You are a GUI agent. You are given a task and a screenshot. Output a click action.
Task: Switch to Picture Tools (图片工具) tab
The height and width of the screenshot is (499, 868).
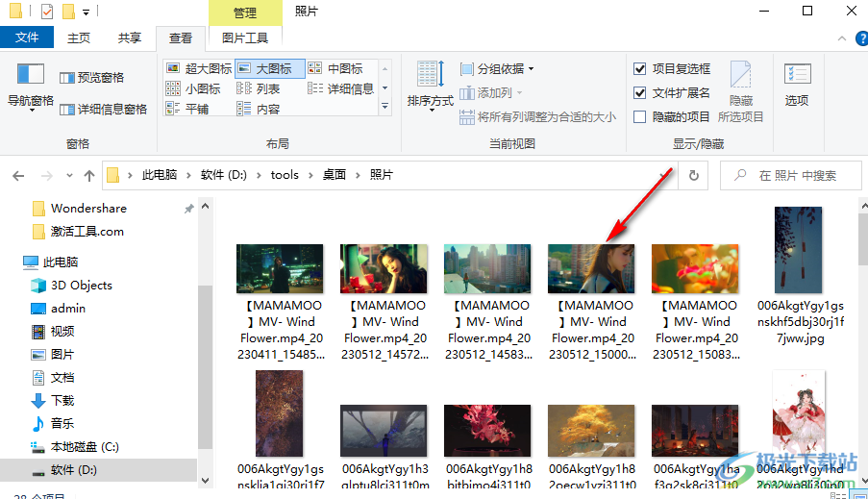pos(245,37)
